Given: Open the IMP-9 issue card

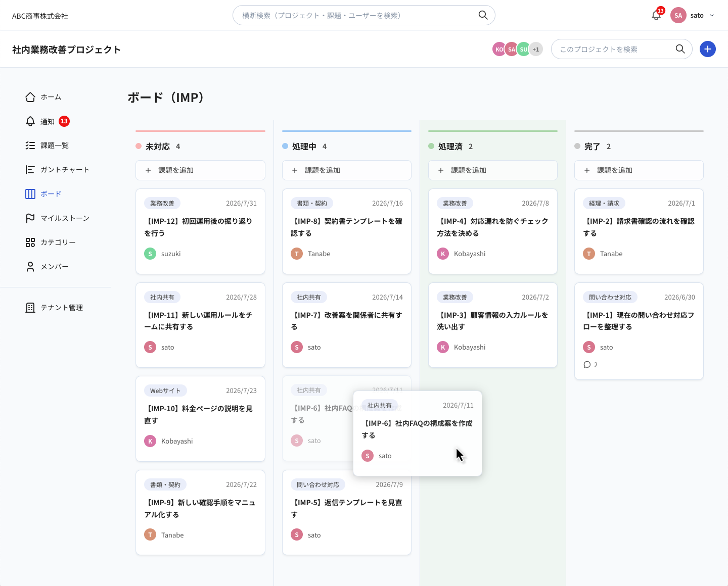Looking at the screenshot, I should pyautogui.click(x=200, y=512).
